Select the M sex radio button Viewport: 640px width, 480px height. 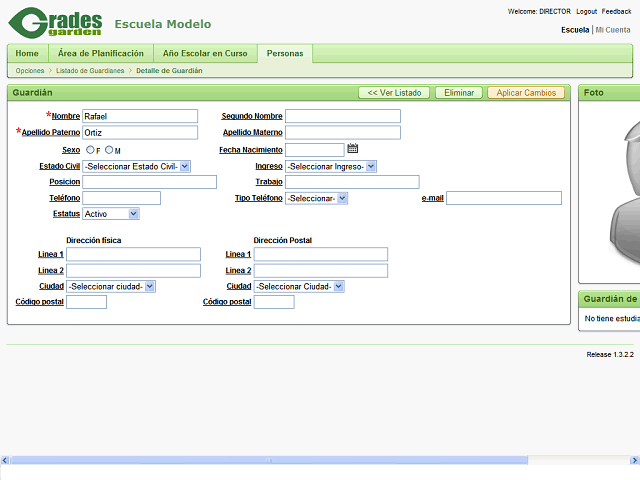tap(109, 150)
